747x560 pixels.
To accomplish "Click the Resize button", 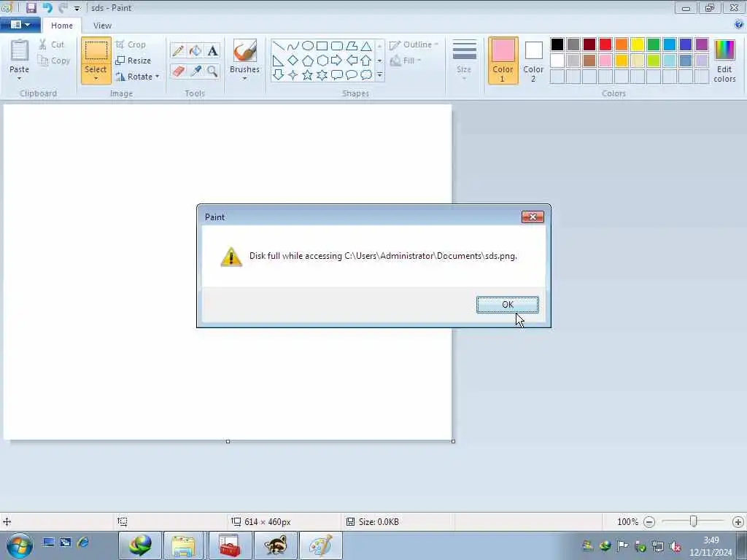I will [133, 61].
